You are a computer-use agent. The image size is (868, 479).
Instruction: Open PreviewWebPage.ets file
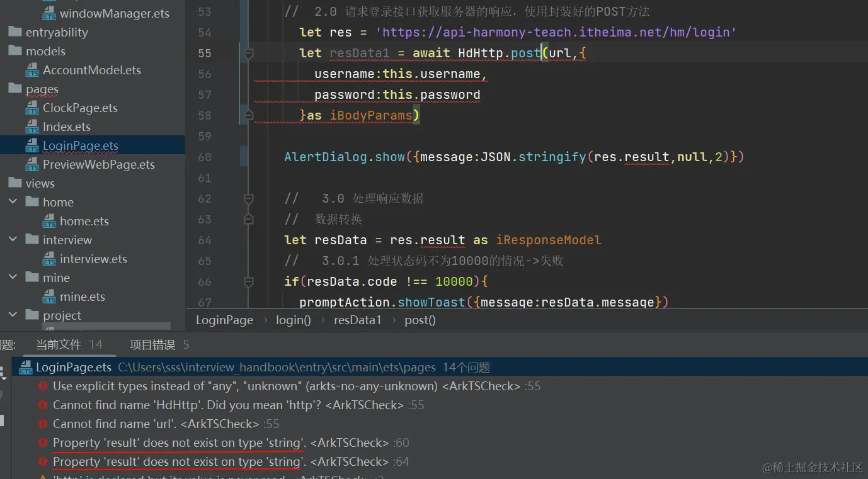tap(99, 164)
